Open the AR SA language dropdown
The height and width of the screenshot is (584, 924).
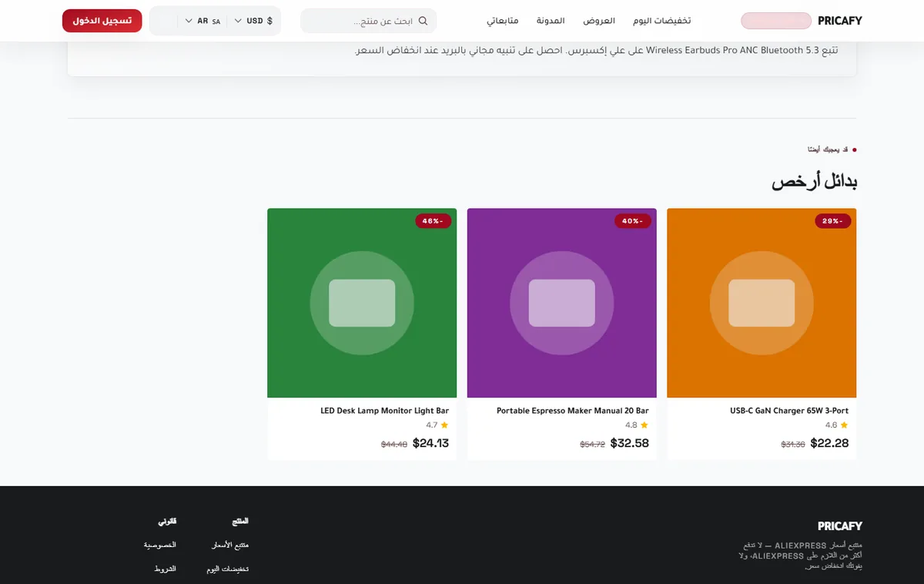pyautogui.click(x=203, y=21)
